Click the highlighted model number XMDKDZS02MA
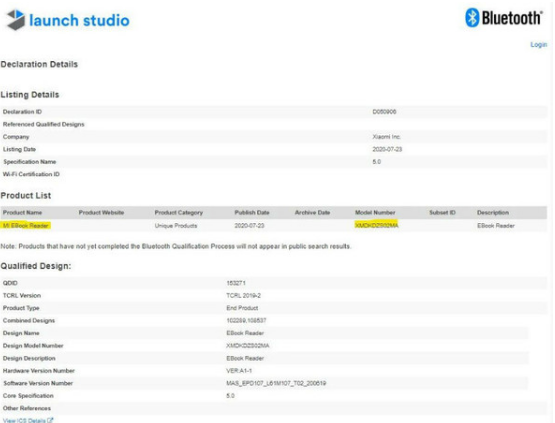The width and height of the screenshot is (555, 423). pyautogui.click(x=376, y=225)
